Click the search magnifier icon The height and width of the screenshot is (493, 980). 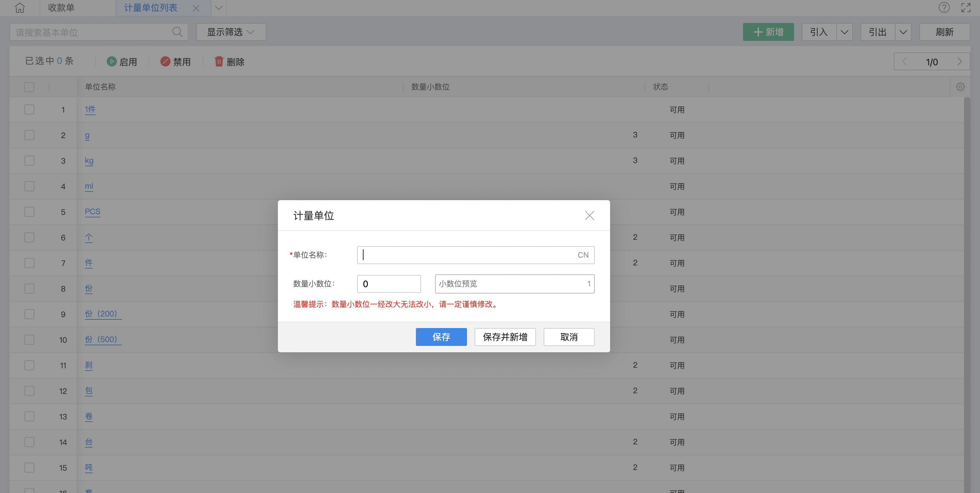coord(177,32)
